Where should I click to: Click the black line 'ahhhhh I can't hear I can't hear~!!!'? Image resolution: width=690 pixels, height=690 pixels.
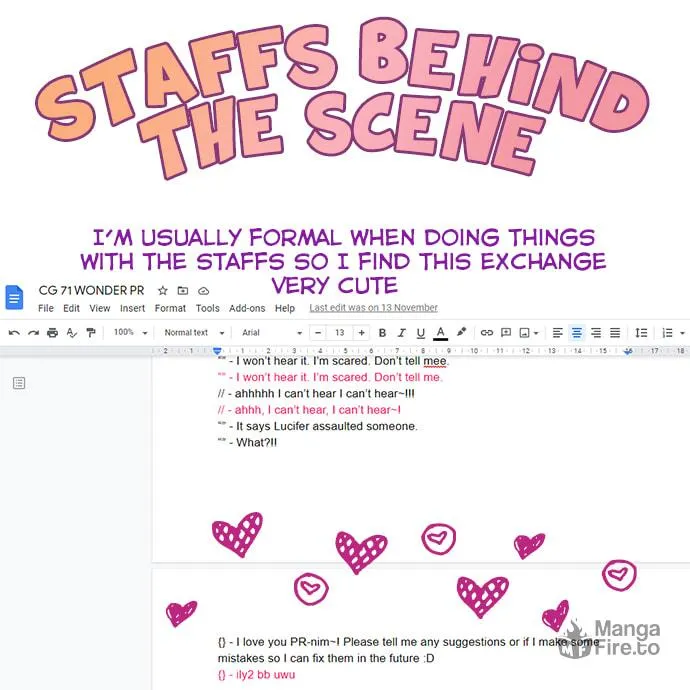point(324,393)
